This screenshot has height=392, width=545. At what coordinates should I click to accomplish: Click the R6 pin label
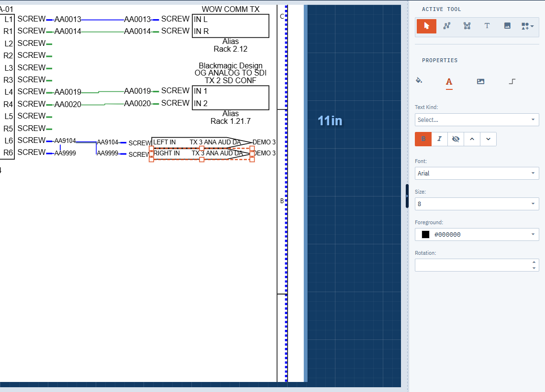click(8, 152)
